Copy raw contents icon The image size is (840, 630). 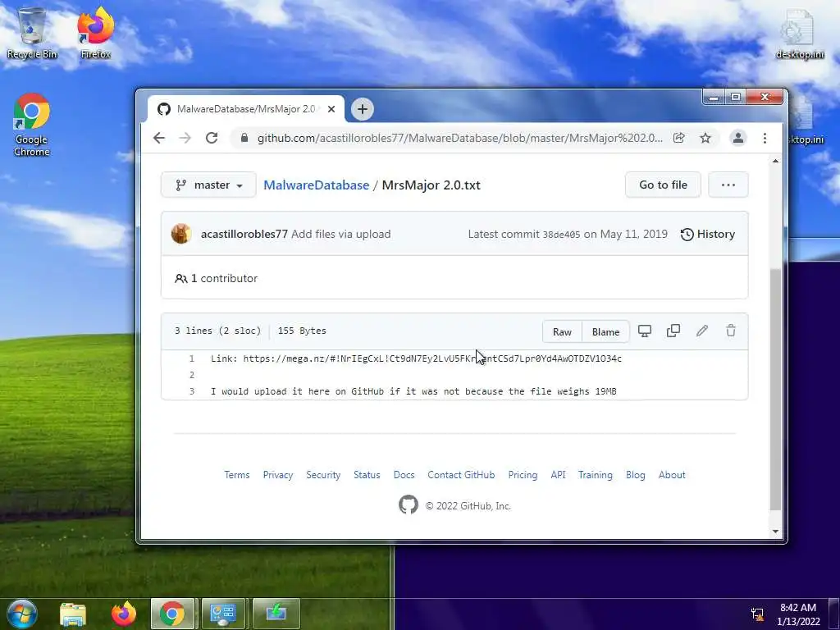pyautogui.click(x=673, y=331)
